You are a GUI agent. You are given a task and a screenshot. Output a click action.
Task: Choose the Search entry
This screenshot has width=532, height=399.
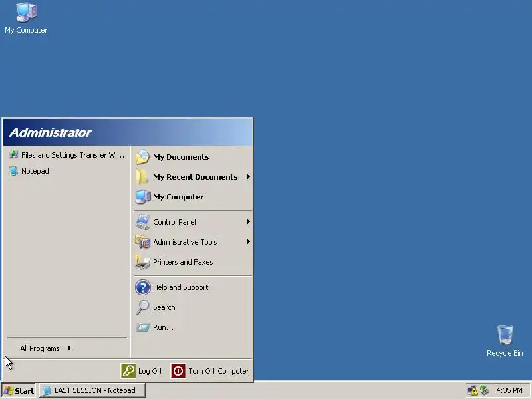point(193,307)
